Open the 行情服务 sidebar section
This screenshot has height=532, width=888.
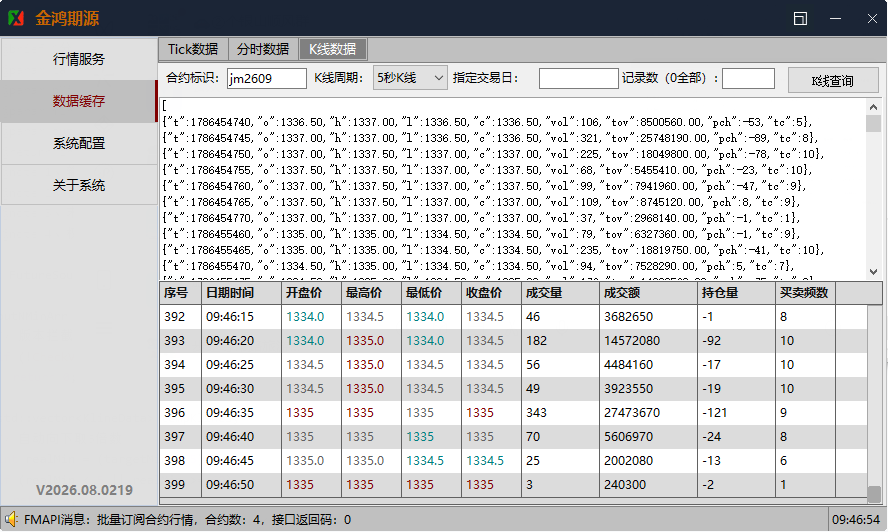tap(79, 59)
